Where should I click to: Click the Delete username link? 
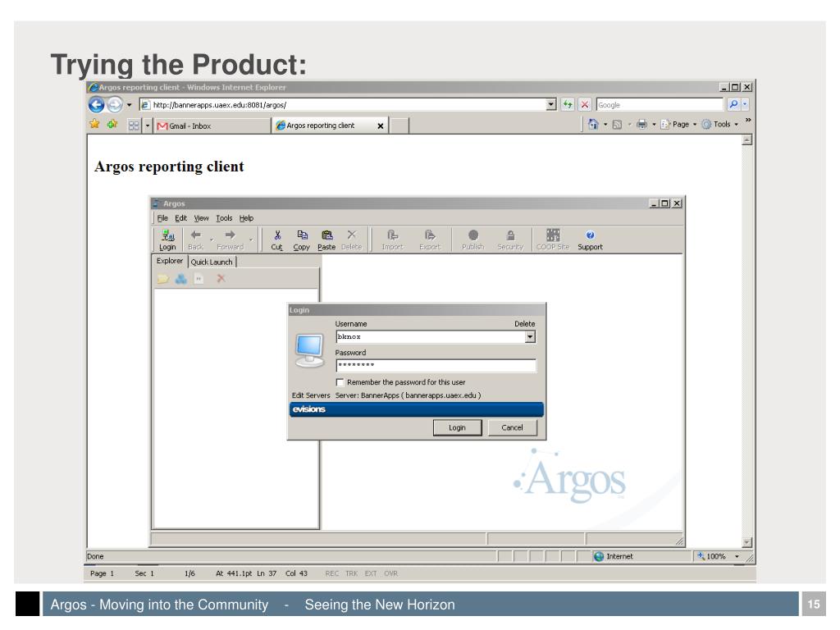coord(524,323)
